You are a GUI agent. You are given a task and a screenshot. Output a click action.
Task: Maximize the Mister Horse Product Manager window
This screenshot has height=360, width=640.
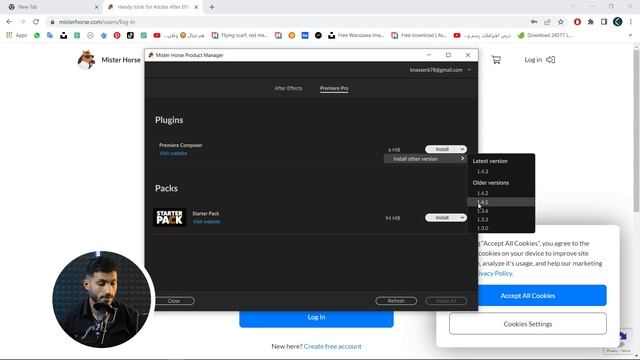(448, 55)
